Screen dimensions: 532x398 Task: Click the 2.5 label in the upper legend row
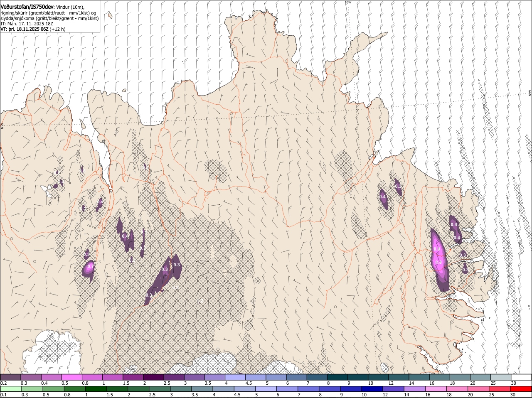pyautogui.click(x=167, y=383)
